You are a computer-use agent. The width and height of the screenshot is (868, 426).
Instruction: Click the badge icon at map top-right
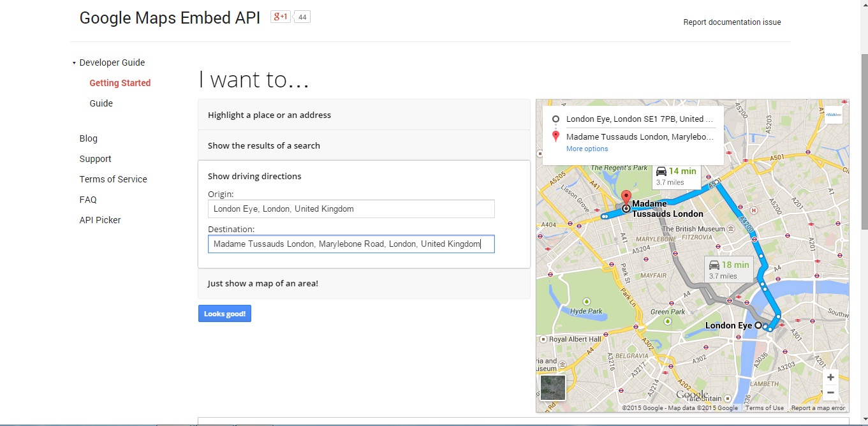[834, 115]
